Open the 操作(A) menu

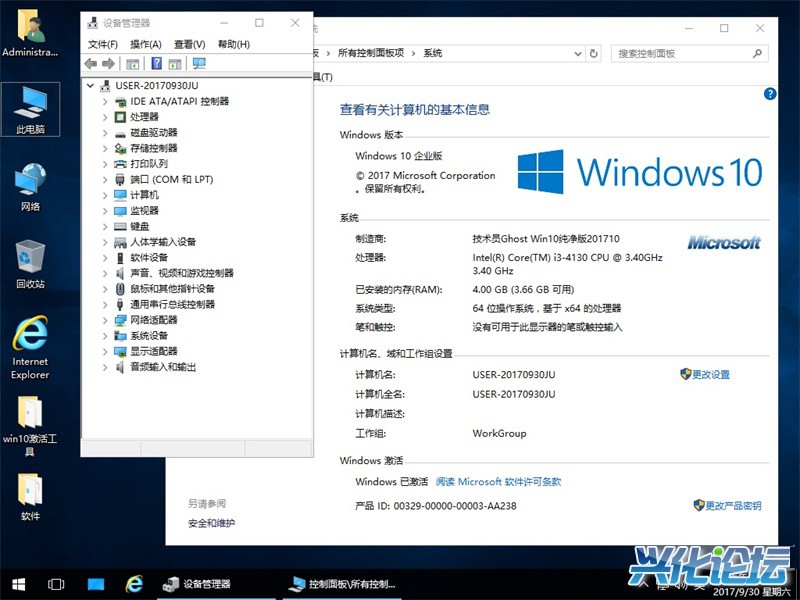(x=146, y=44)
